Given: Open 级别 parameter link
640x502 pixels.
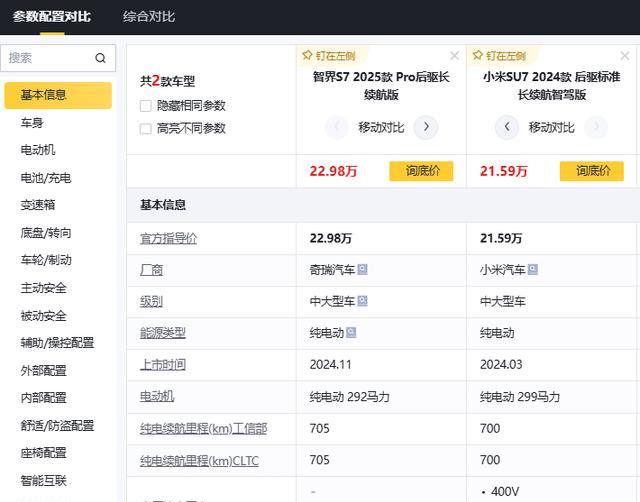Looking at the screenshot, I should pyautogui.click(x=151, y=302).
